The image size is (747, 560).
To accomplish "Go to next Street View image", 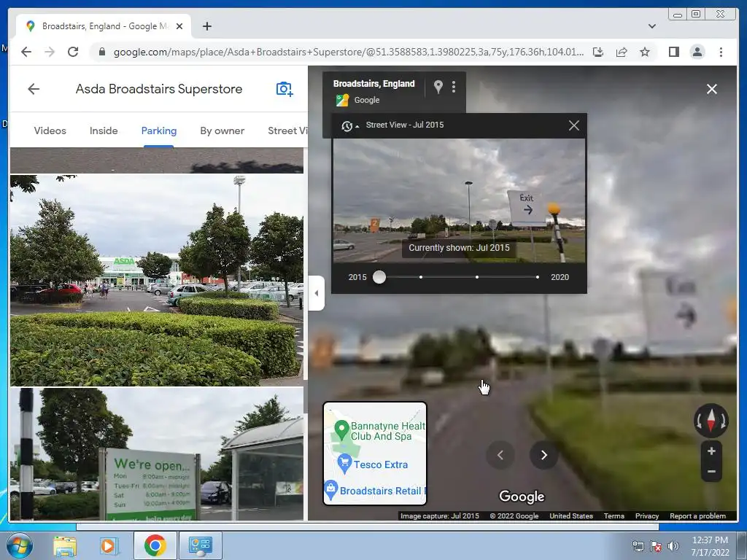I will [543, 455].
